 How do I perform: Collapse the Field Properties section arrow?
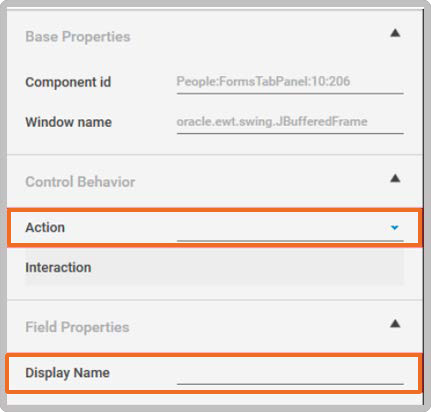(395, 324)
